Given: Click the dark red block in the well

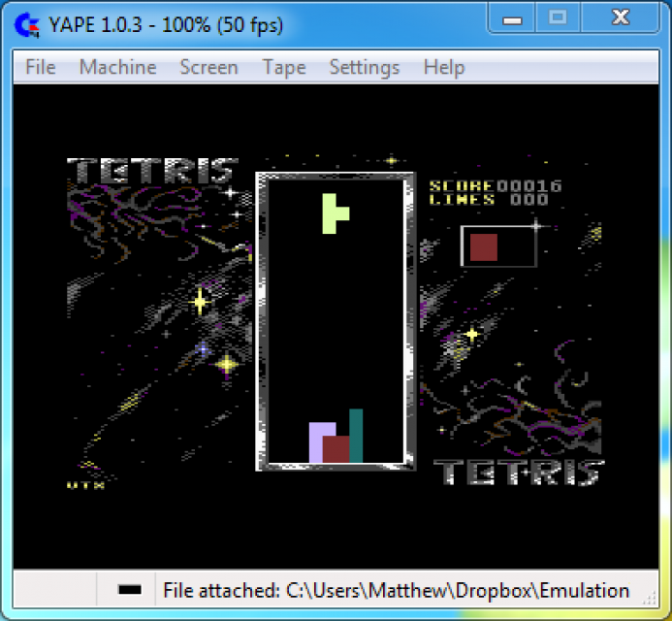Looking at the screenshot, I should tap(336, 449).
